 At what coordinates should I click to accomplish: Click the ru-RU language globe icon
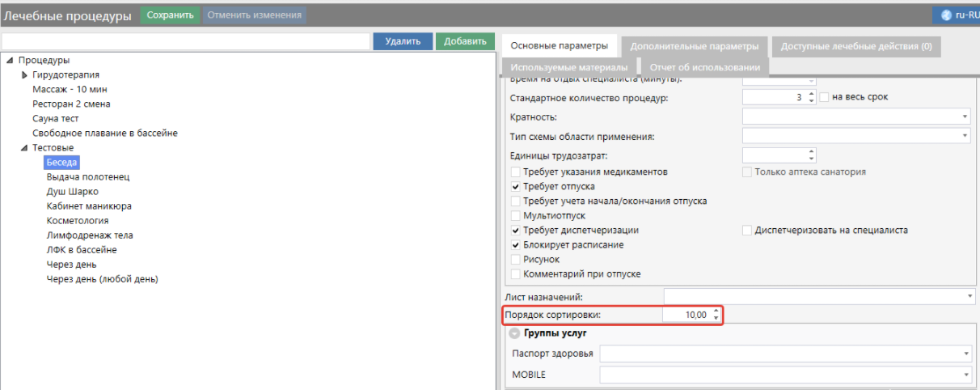(x=947, y=15)
